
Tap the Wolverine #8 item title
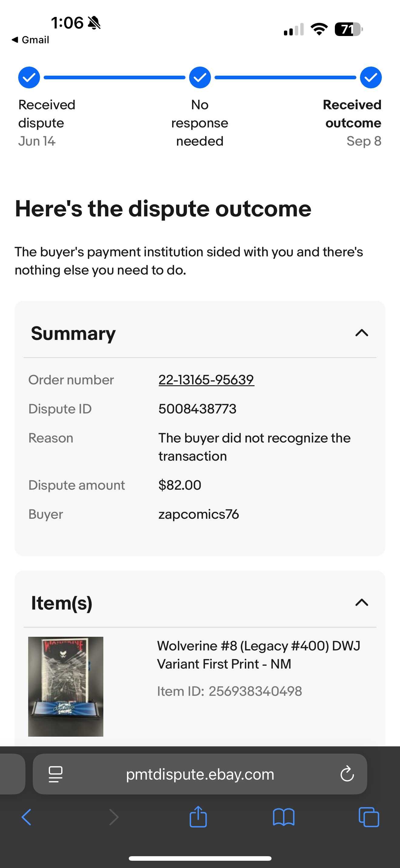(258, 655)
